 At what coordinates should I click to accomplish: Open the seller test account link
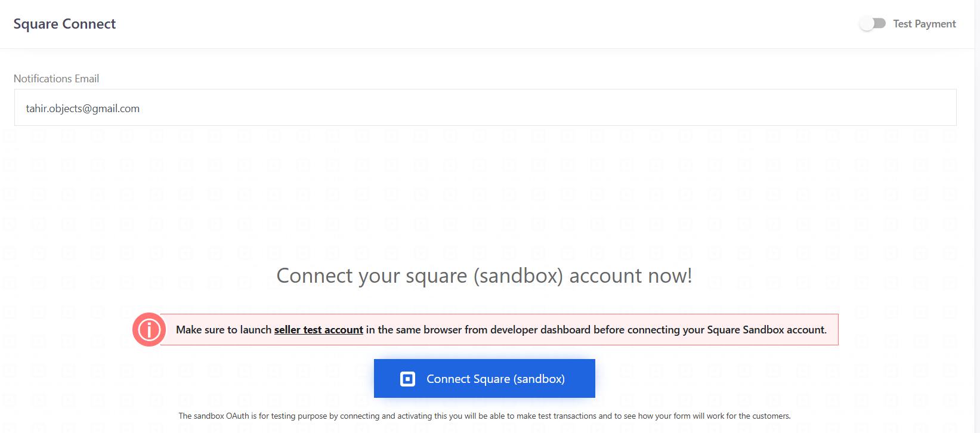click(319, 330)
